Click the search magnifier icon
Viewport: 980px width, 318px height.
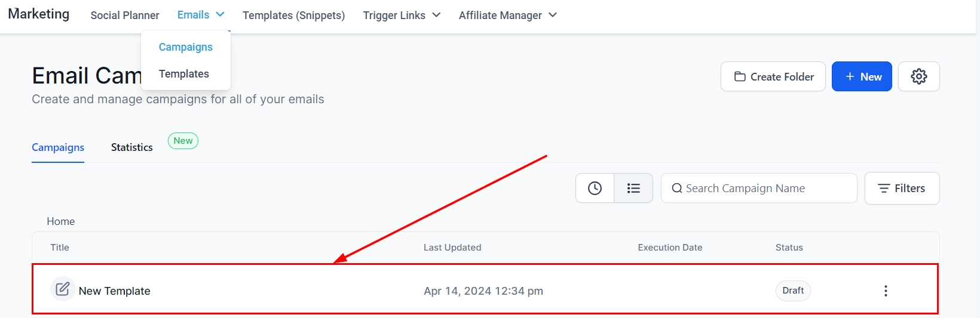click(677, 189)
